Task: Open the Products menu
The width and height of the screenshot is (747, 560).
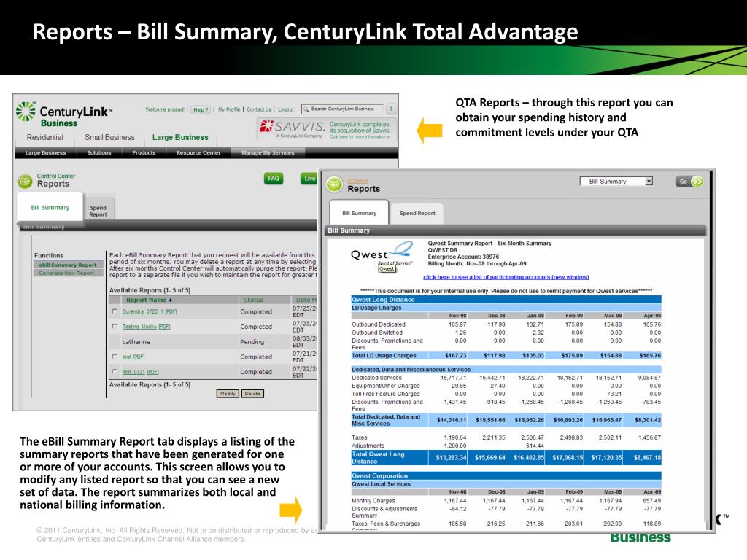Action: click(x=144, y=153)
